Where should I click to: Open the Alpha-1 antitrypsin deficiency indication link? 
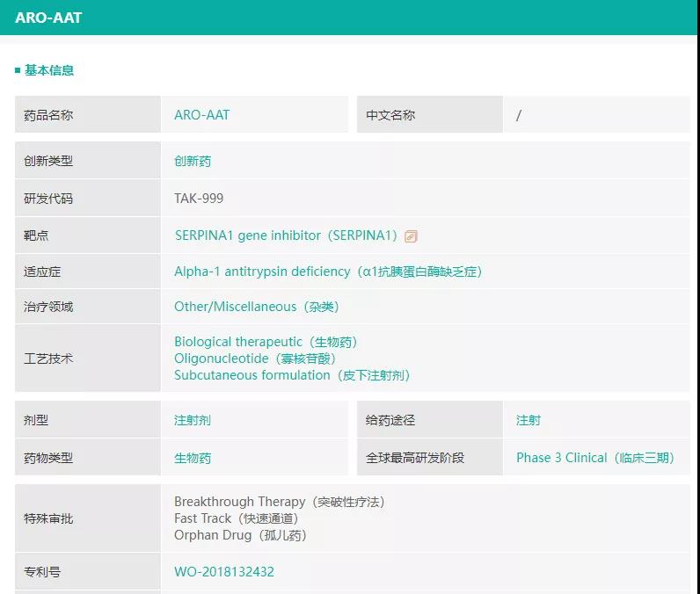coord(328,272)
